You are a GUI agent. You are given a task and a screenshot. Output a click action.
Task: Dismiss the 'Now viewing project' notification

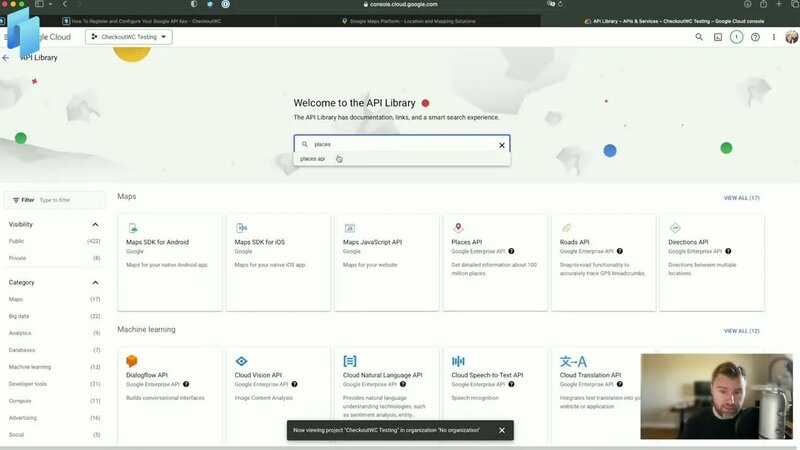pyautogui.click(x=502, y=430)
